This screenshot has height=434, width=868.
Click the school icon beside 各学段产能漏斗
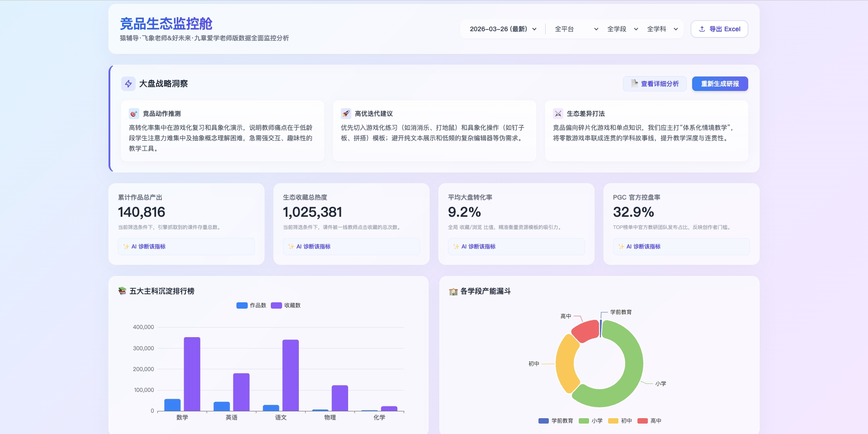(x=453, y=291)
